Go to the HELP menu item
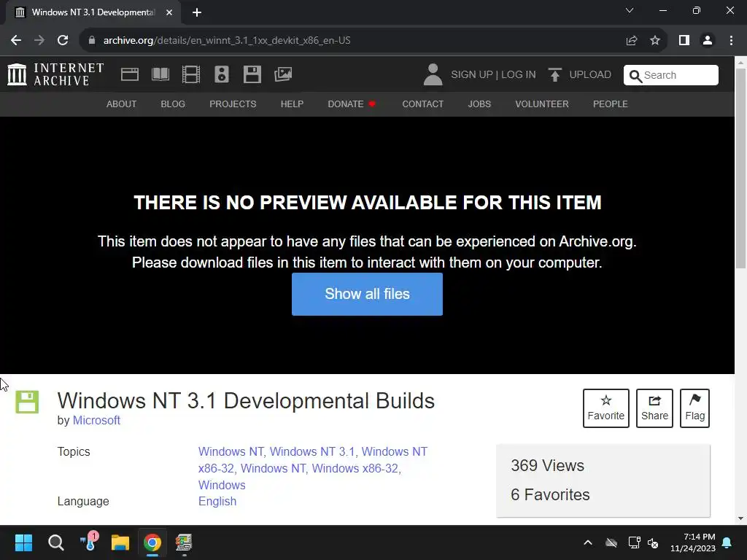This screenshot has width=747, height=560. coord(292,104)
